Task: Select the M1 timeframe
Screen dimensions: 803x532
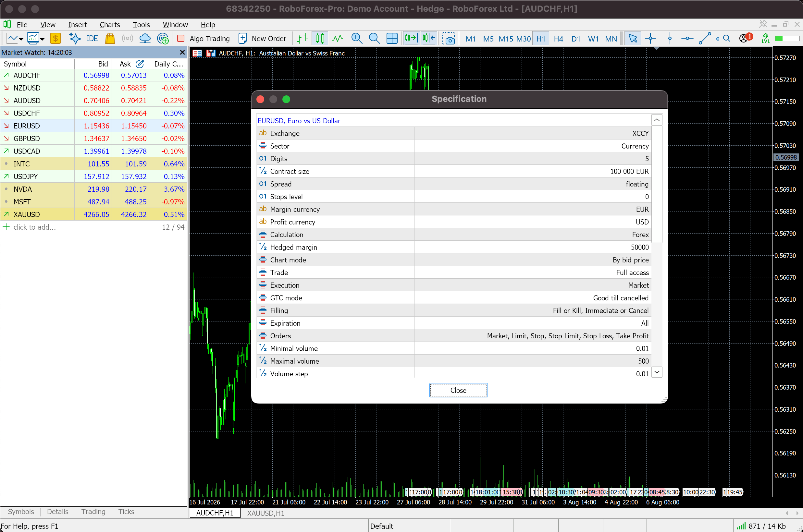Action: click(x=470, y=39)
